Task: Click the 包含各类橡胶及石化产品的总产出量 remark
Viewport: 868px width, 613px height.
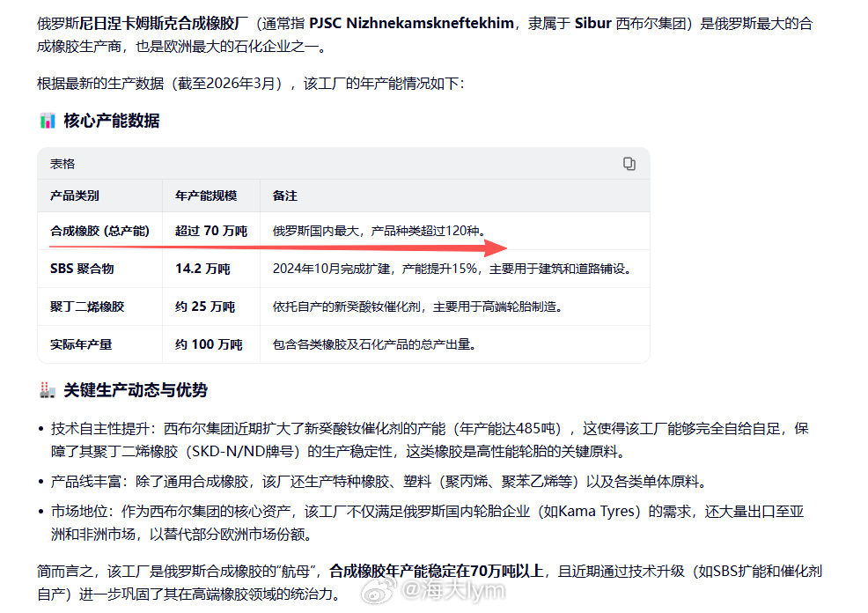Action: click(x=374, y=344)
